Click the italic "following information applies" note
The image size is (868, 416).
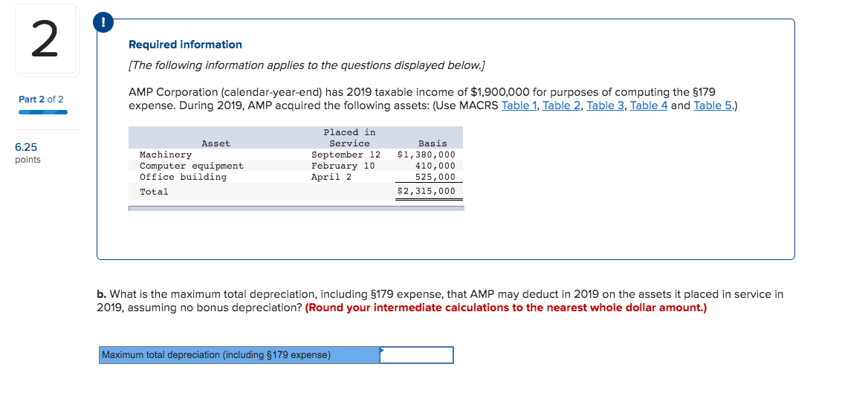point(307,66)
